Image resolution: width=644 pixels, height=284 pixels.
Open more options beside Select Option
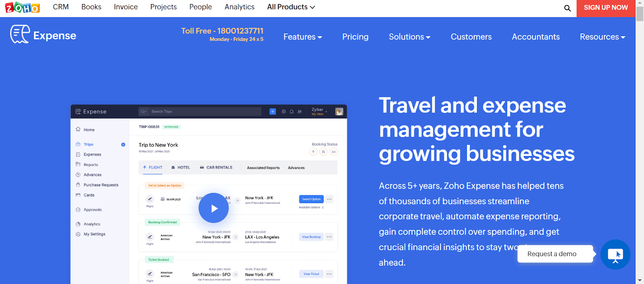coord(329,199)
